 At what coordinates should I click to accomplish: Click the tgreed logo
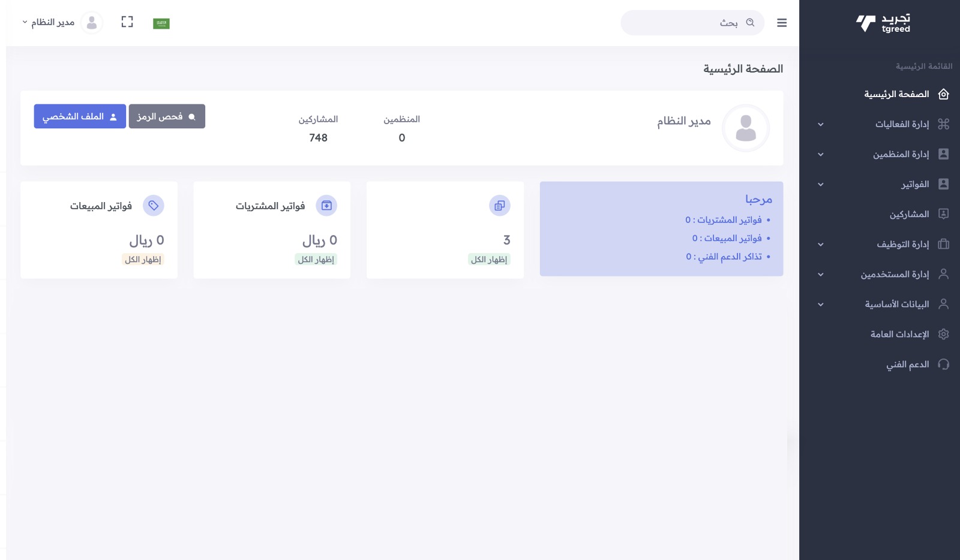pos(883,23)
